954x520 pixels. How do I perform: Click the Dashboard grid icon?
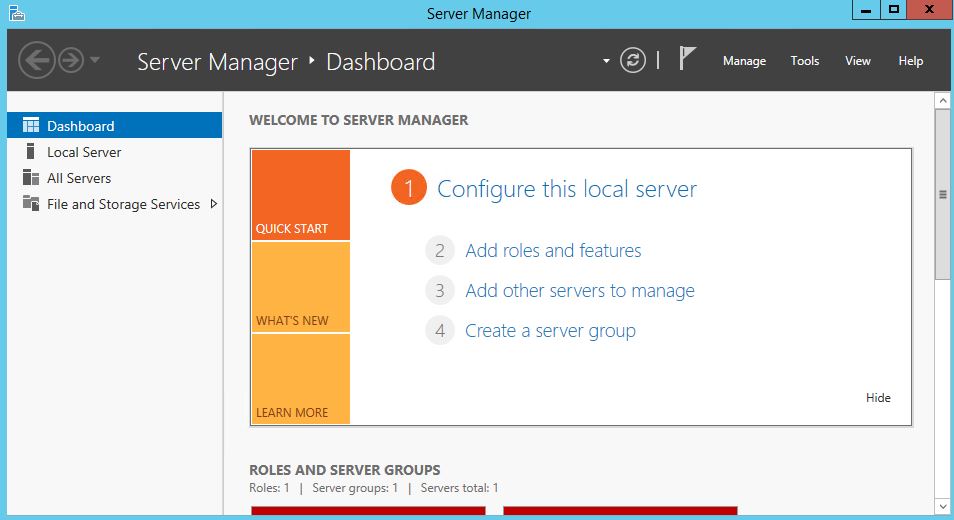click(30, 125)
